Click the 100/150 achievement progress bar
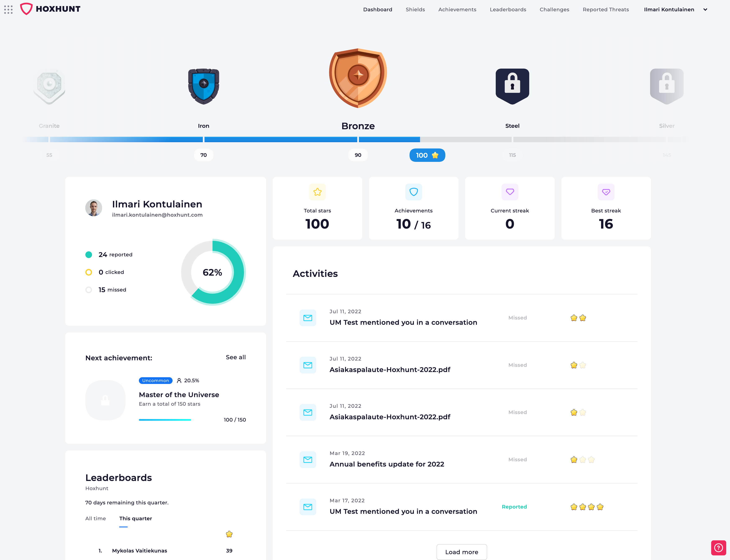The image size is (730, 560). pyautogui.click(x=165, y=420)
